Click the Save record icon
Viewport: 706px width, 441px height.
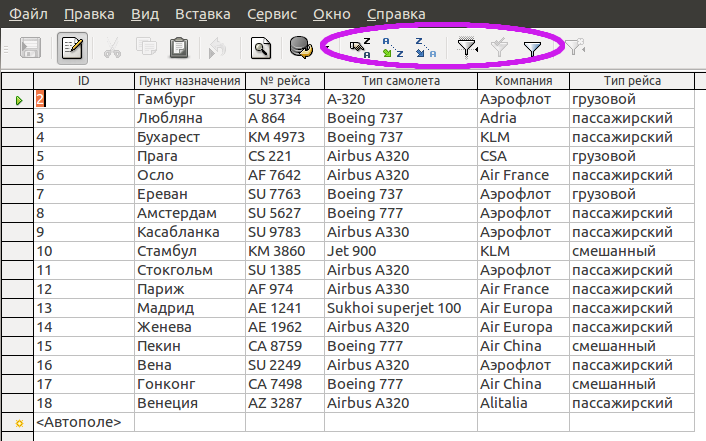(30, 48)
